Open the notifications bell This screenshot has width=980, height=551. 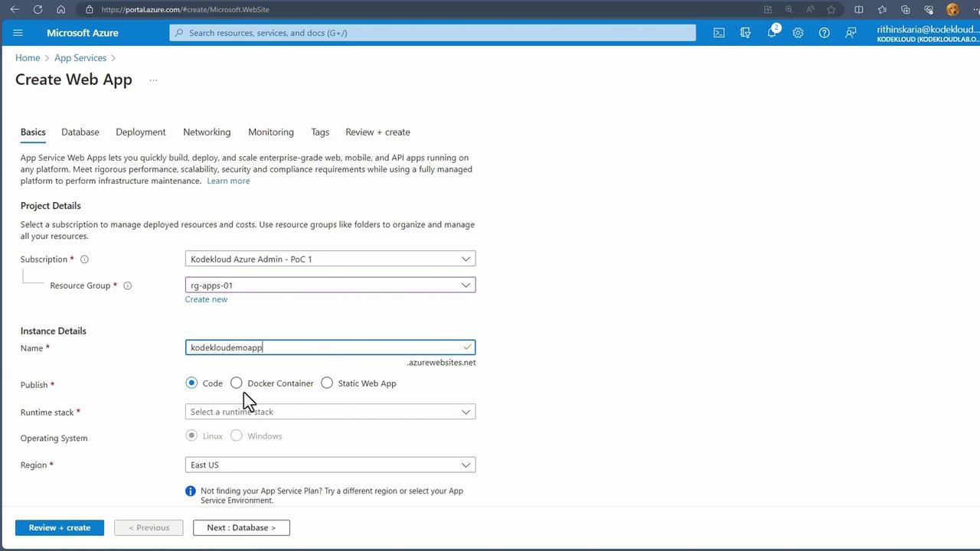tap(773, 32)
